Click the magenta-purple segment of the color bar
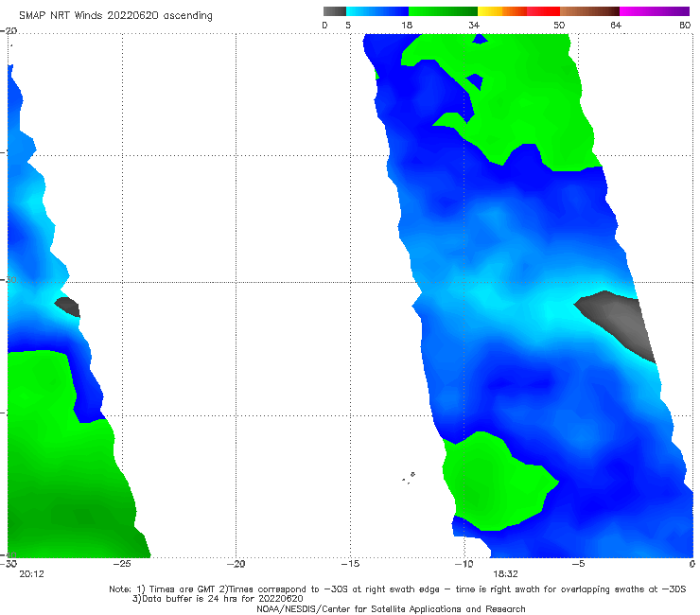Screen dimensions: 700x615 pyautogui.click(x=655, y=11)
